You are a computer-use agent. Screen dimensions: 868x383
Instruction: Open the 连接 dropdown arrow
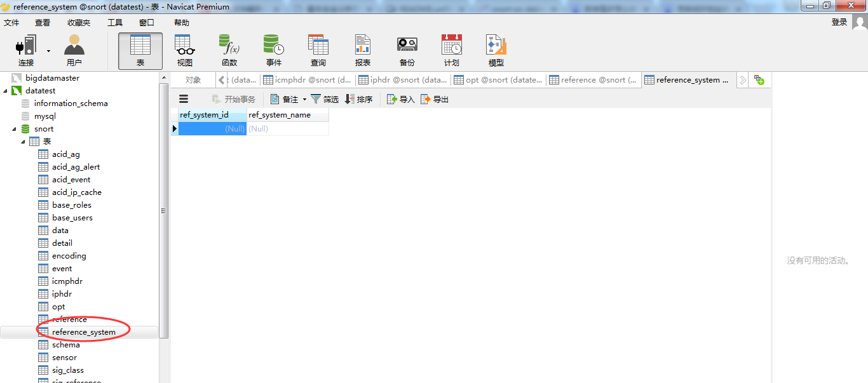[48, 51]
